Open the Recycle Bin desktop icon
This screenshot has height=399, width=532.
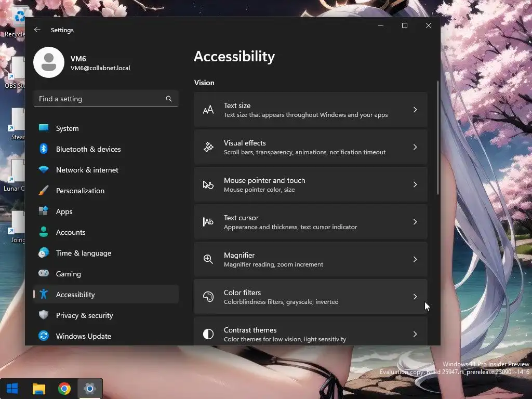(x=15, y=22)
